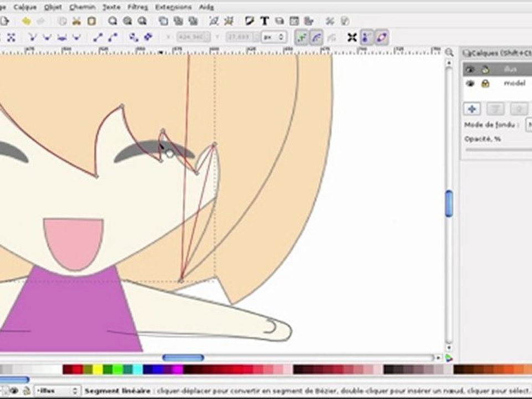Toggle display of Bezier handles
Screen dimensions: 532x399
366,37
